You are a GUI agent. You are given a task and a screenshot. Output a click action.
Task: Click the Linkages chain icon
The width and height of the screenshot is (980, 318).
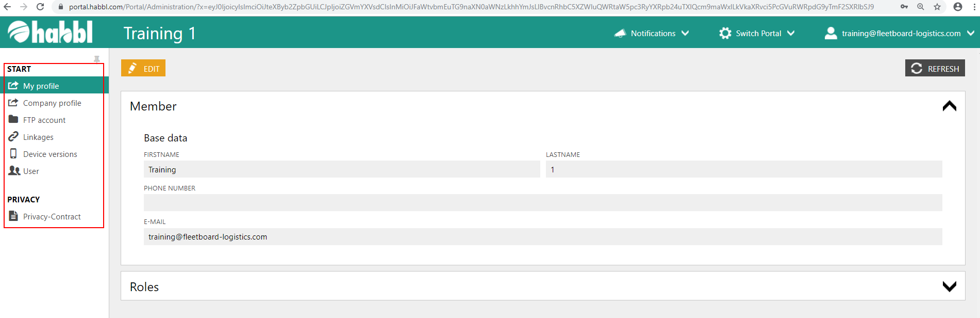(13, 137)
